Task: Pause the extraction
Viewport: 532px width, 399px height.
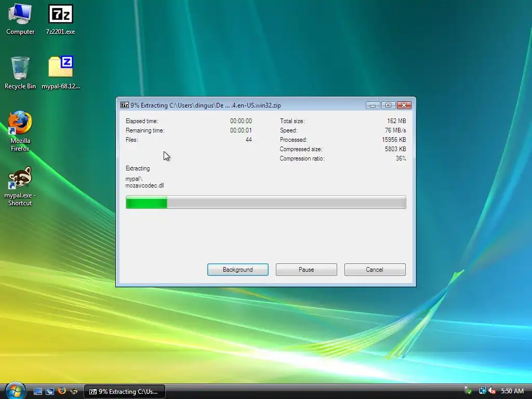Action: pyautogui.click(x=307, y=270)
